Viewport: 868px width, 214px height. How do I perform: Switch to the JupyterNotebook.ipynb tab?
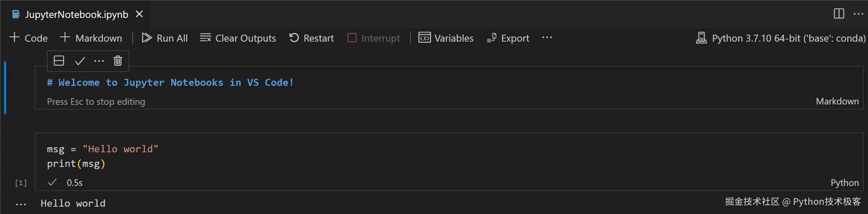(77, 14)
